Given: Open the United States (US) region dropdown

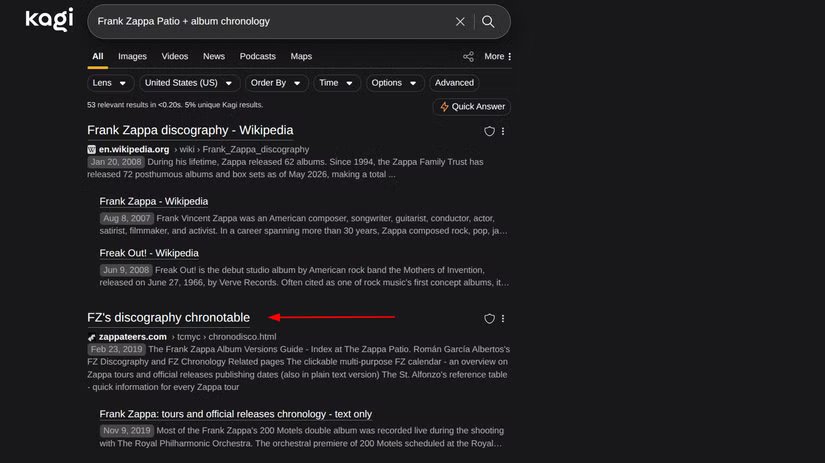Looking at the screenshot, I should (189, 83).
